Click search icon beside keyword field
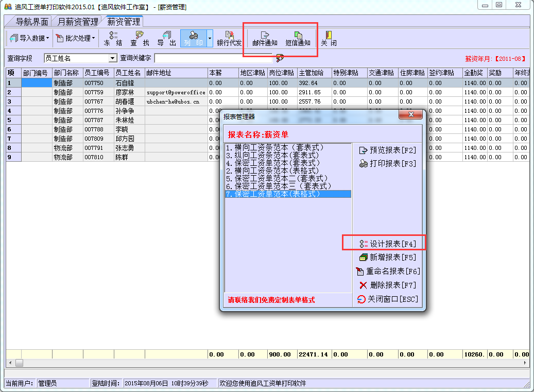The image size is (534, 392). point(280,58)
